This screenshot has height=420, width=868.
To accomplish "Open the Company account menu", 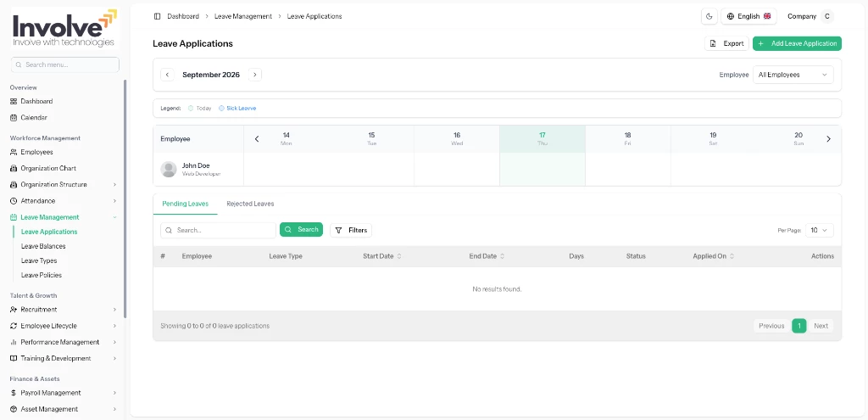I will [810, 16].
